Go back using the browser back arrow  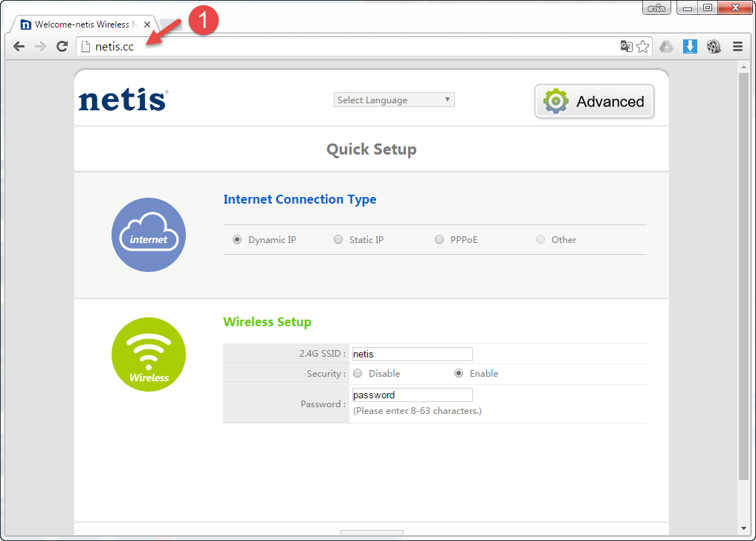tap(19, 47)
